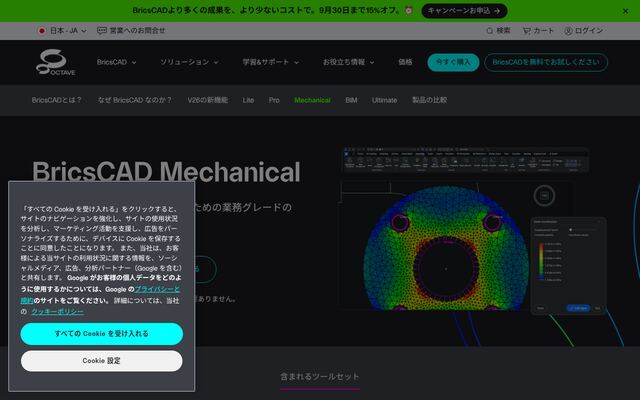Screen dimensions: 640x400
Task: Open the 製品の比較 comparison tab
Action: coord(429,100)
